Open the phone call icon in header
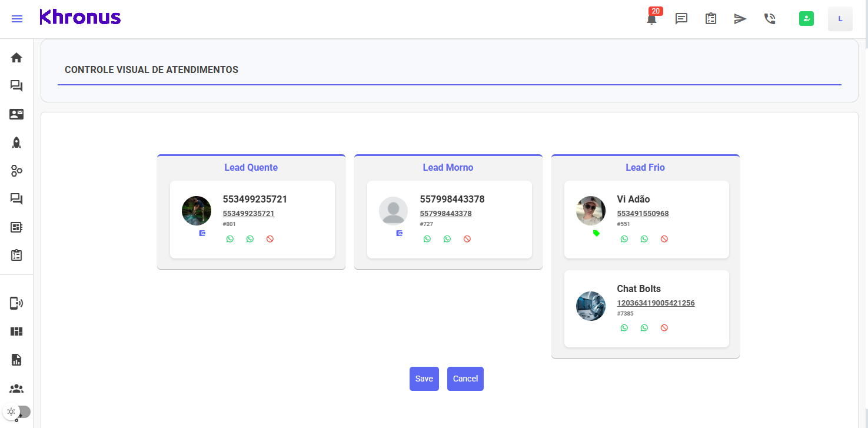 point(770,19)
